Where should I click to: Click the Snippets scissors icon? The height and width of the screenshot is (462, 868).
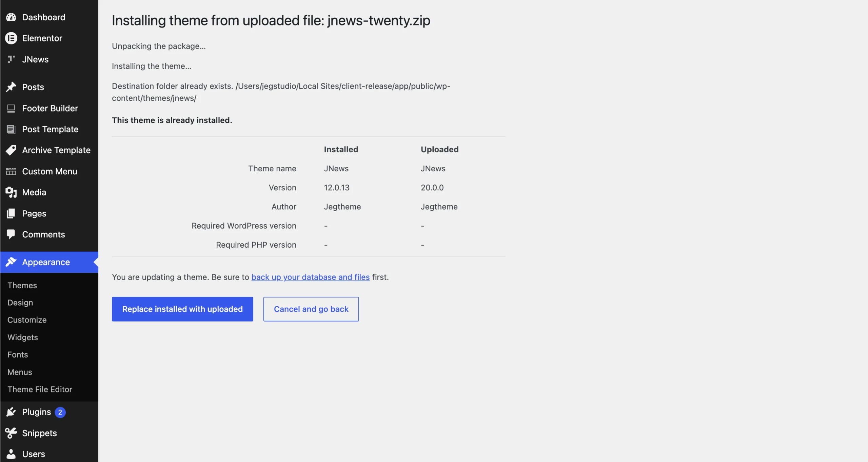(11, 433)
